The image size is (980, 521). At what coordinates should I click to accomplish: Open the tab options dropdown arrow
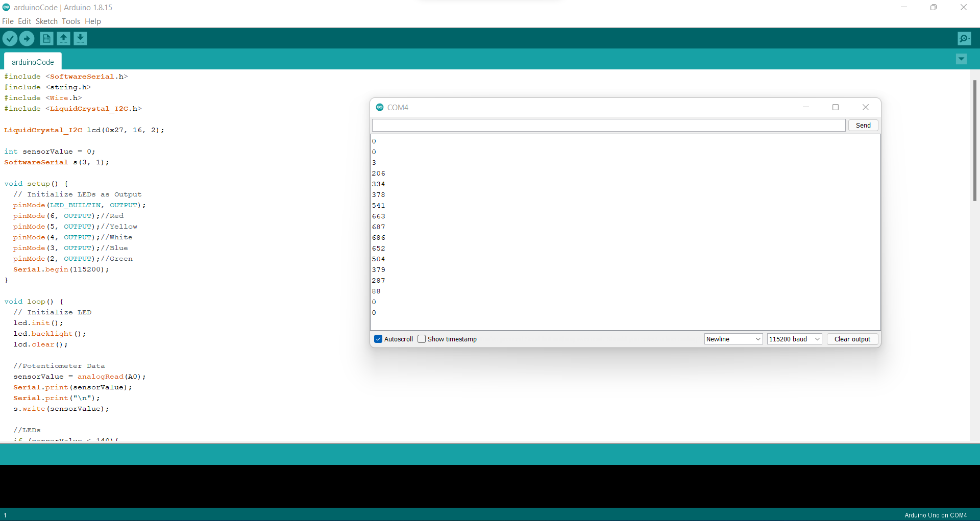click(961, 59)
